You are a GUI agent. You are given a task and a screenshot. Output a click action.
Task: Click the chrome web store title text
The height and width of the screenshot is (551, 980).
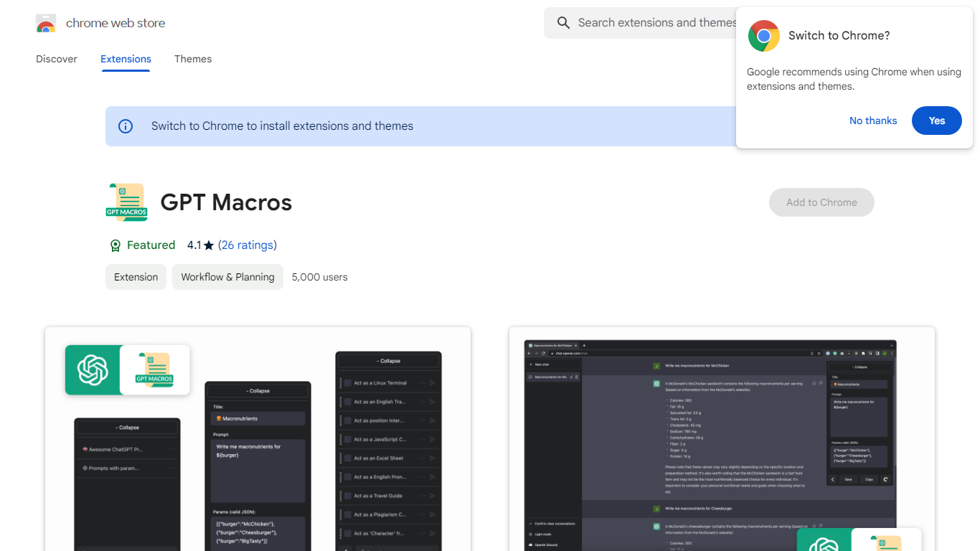(116, 23)
